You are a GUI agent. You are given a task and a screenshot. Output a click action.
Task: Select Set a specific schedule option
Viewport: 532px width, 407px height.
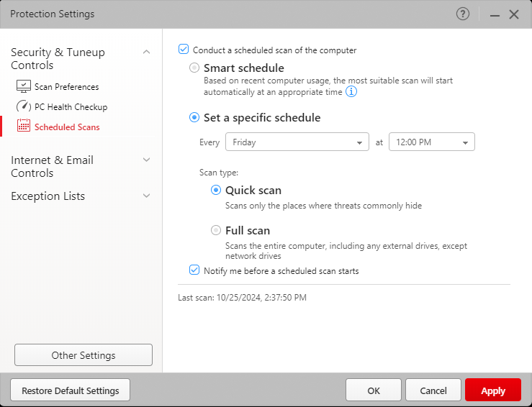(194, 118)
